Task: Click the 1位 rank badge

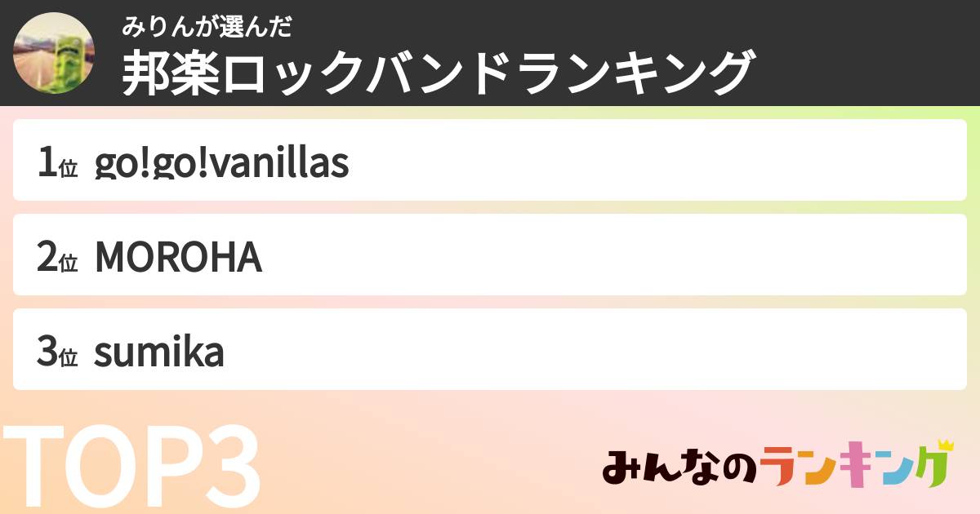Action: click(57, 162)
